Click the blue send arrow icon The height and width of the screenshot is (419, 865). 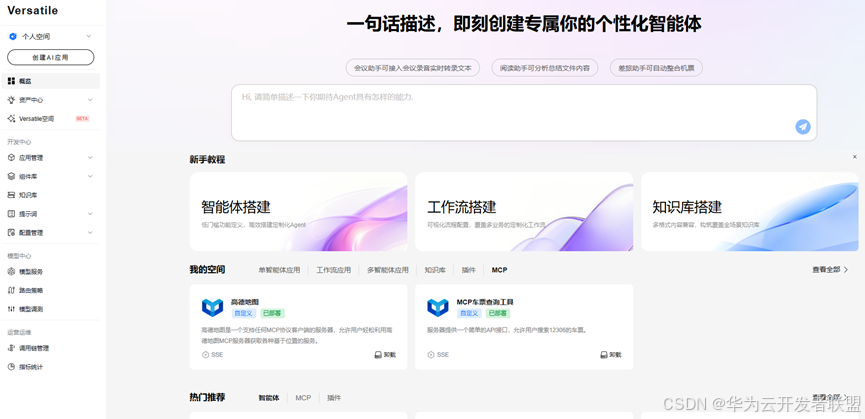803,127
